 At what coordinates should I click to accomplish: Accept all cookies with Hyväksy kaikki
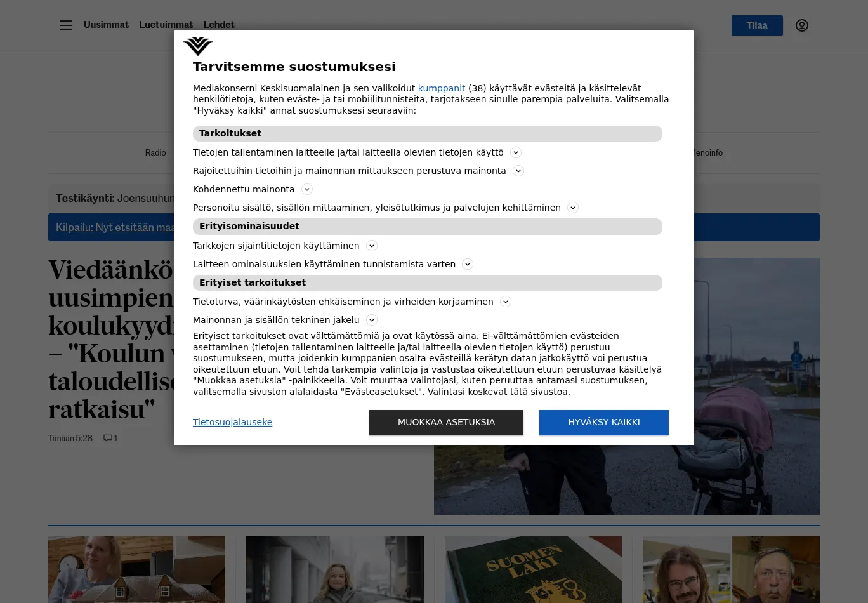[x=604, y=423]
